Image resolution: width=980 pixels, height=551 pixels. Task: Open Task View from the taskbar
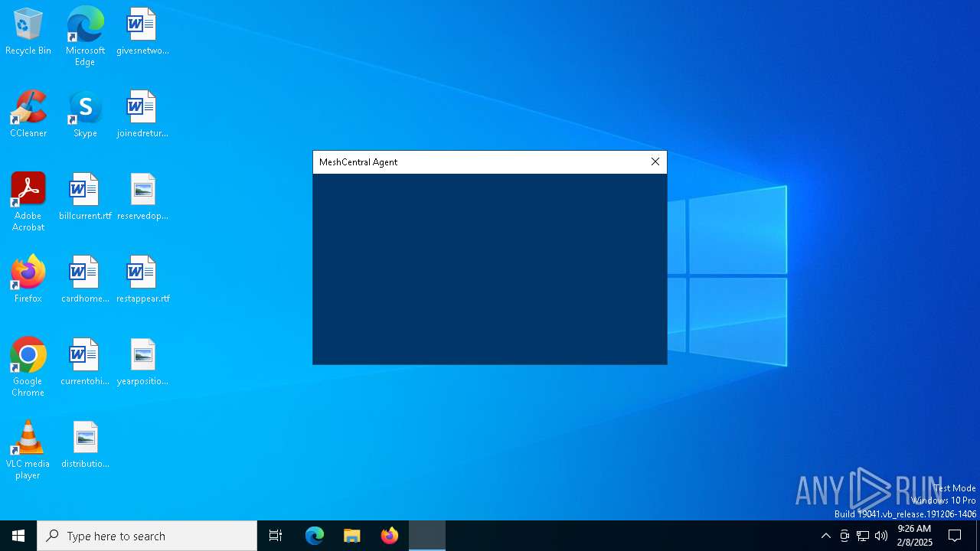click(276, 536)
